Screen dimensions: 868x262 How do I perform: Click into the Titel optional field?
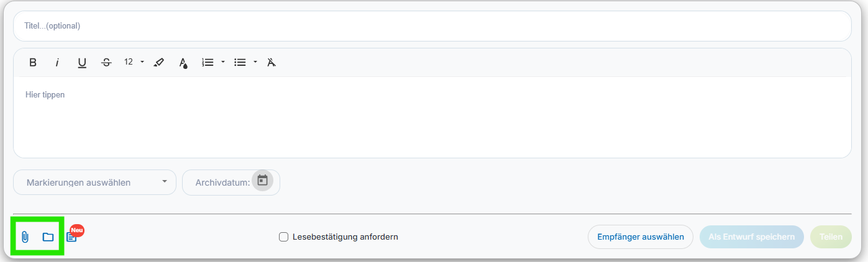pyautogui.click(x=432, y=26)
